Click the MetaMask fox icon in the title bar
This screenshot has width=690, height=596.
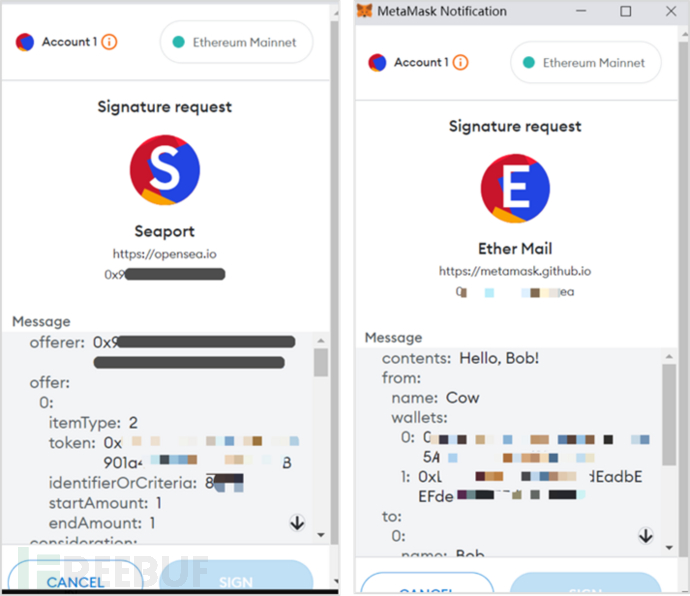[x=364, y=11]
